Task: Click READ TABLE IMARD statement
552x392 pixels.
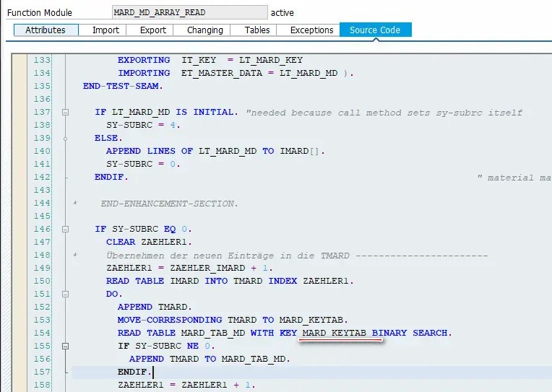Action: pyautogui.click(x=230, y=281)
